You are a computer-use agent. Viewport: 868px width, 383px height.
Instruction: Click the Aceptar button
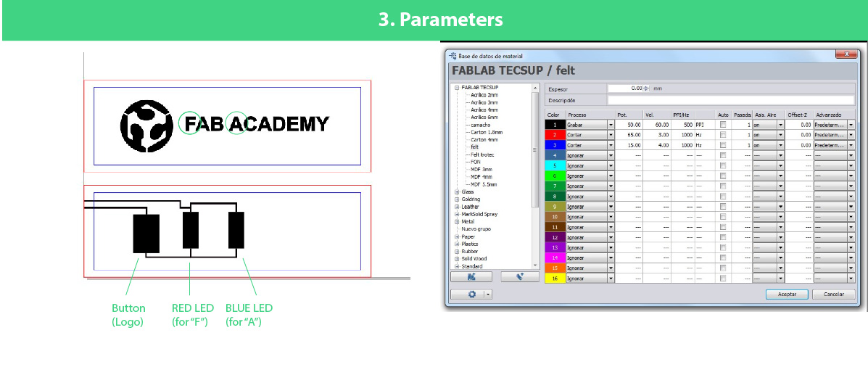(787, 295)
